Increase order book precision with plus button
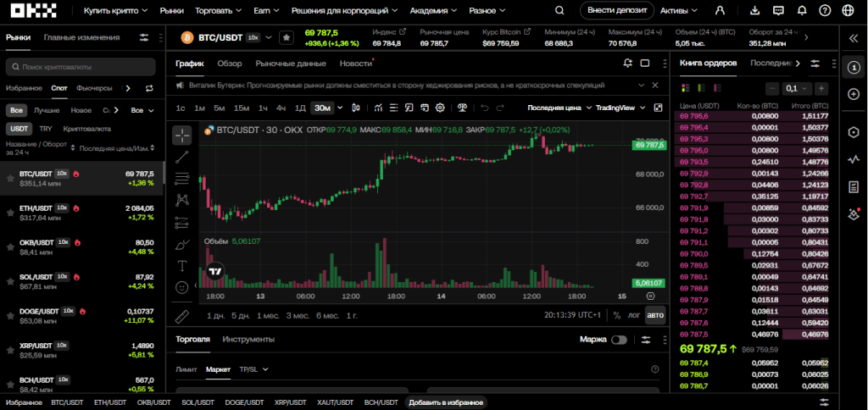 pyautogui.click(x=821, y=88)
